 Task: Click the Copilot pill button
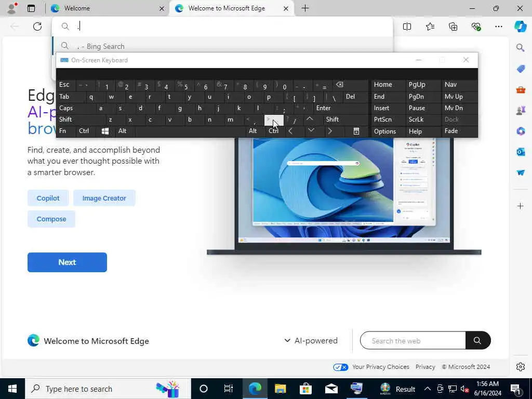[x=48, y=198]
